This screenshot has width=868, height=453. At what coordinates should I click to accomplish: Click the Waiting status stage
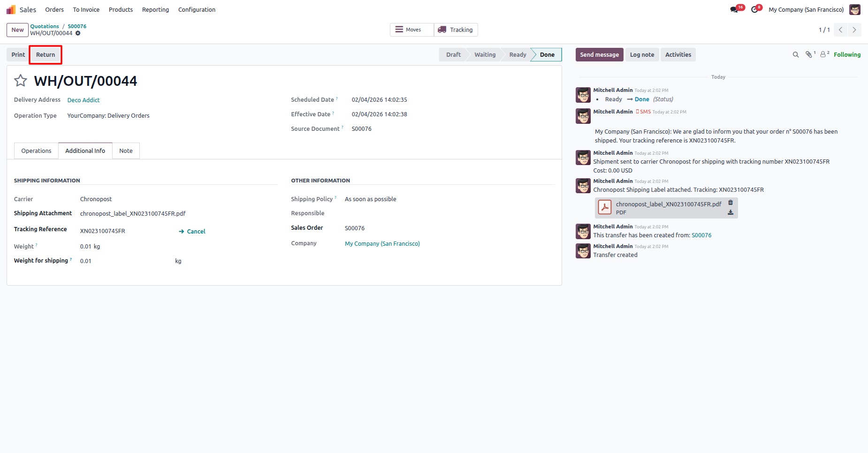(x=485, y=55)
